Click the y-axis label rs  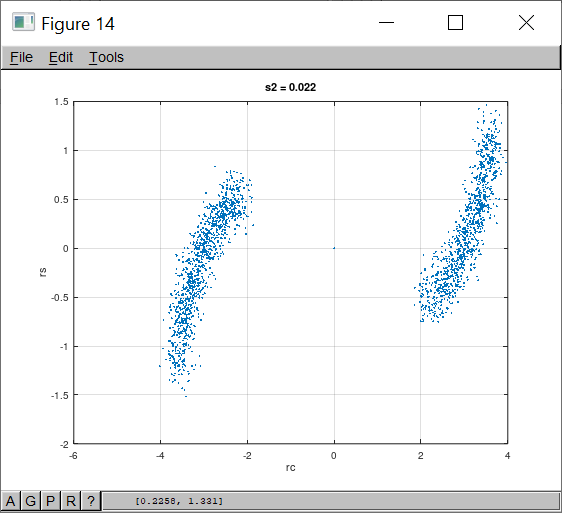coord(43,272)
